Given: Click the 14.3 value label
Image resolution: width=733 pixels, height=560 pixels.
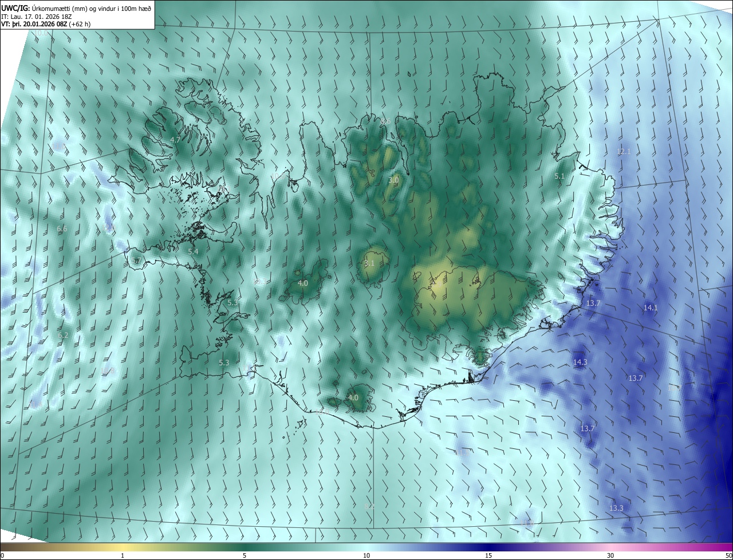Looking at the screenshot, I should click(580, 362).
